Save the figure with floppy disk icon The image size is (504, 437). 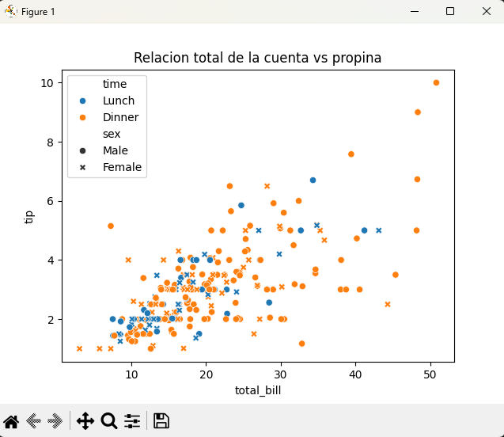click(x=161, y=420)
